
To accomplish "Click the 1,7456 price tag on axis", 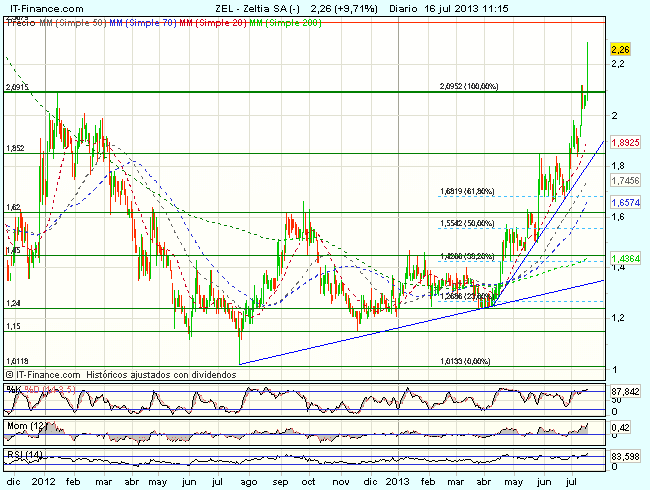I will pos(624,180).
